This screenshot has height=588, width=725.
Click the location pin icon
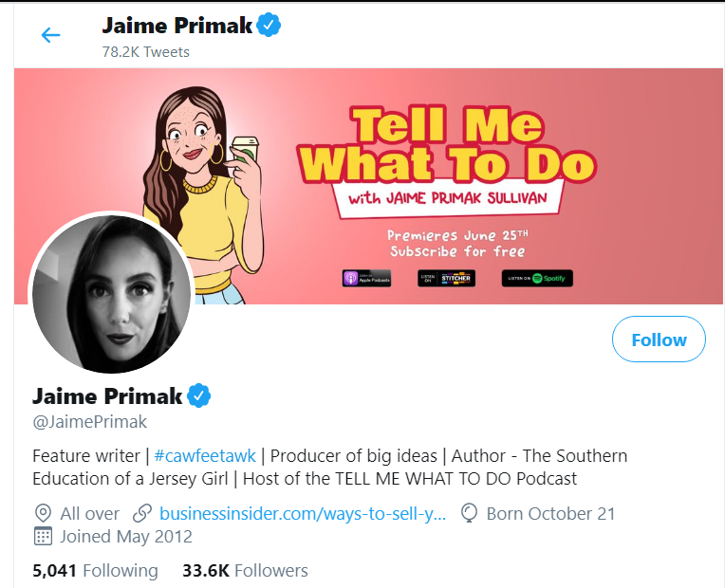(42, 514)
